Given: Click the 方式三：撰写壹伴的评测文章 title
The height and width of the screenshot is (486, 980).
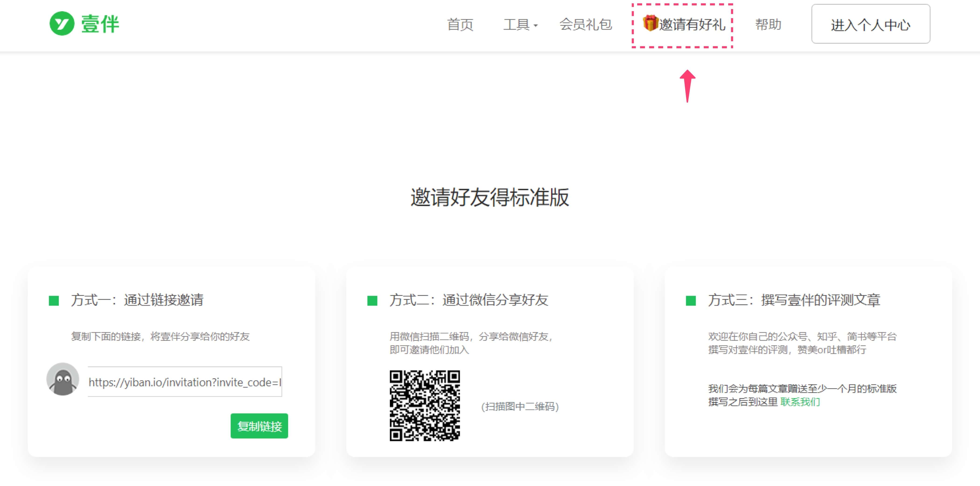Looking at the screenshot, I should click(794, 300).
